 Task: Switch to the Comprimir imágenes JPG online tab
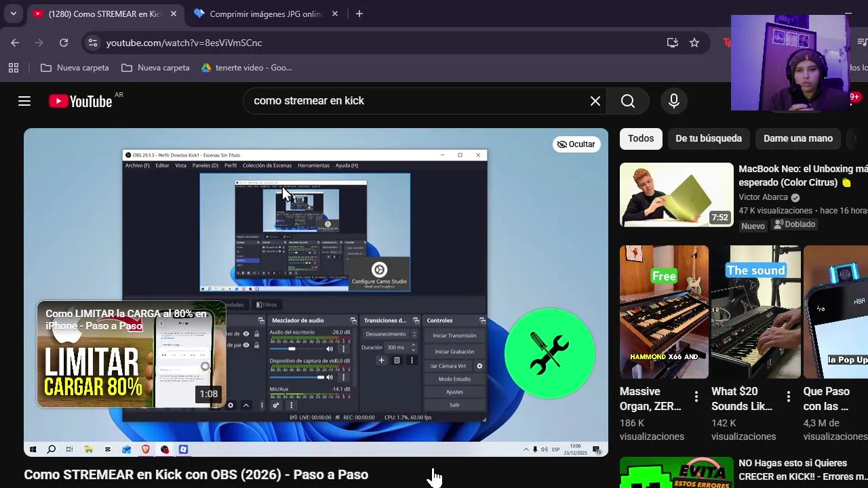(x=267, y=14)
